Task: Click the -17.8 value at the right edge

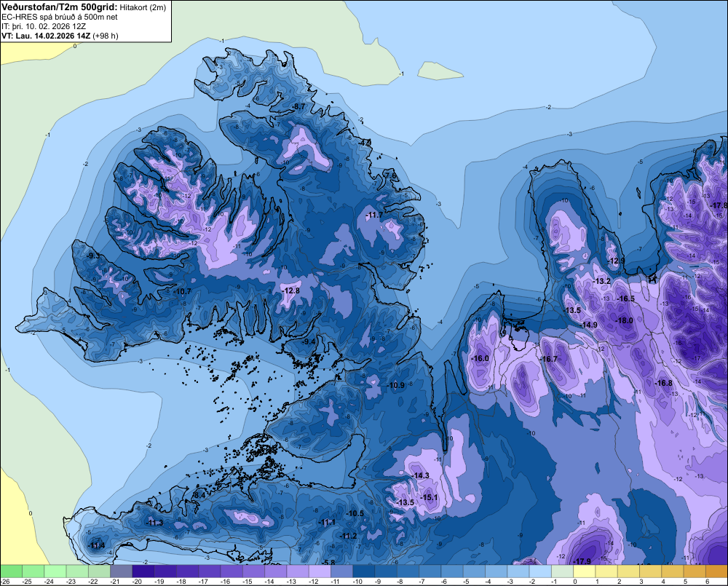Action: click(x=719, y=205)
